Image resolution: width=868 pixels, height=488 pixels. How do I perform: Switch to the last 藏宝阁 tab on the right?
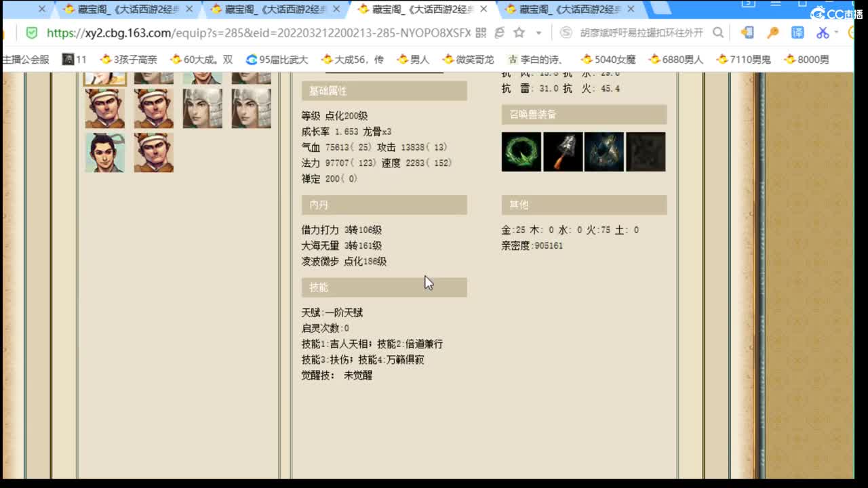(x=570, y=9)
